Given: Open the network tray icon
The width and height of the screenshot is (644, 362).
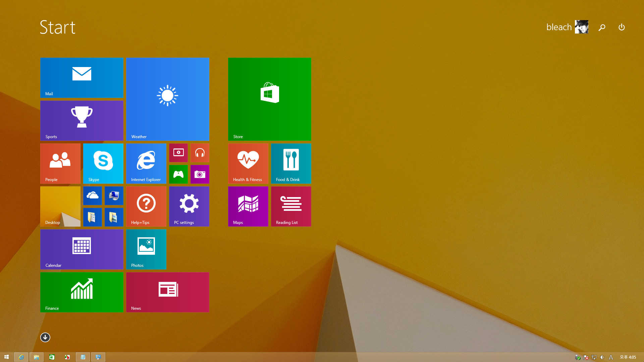Looking at the screenshot, I should (x=594, y=357).
